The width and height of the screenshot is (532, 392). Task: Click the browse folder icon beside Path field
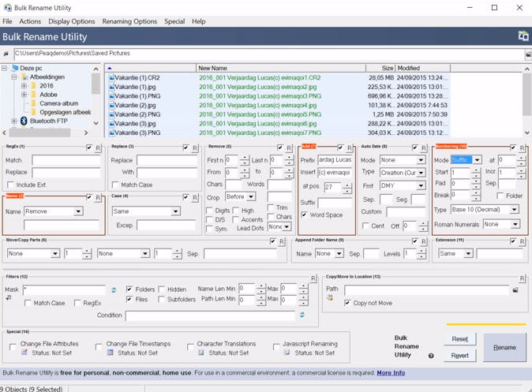point(515,290)
